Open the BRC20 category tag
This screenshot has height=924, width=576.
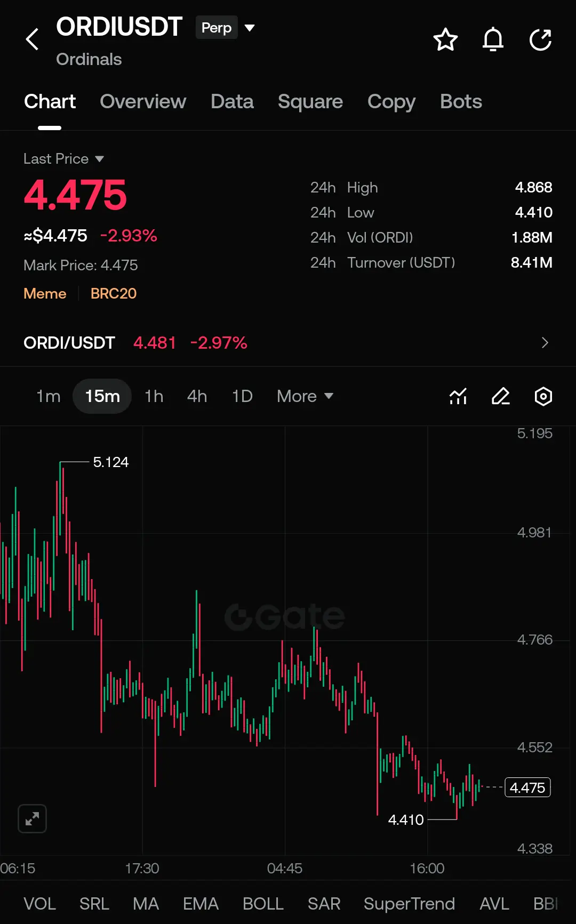coord(114,294)
